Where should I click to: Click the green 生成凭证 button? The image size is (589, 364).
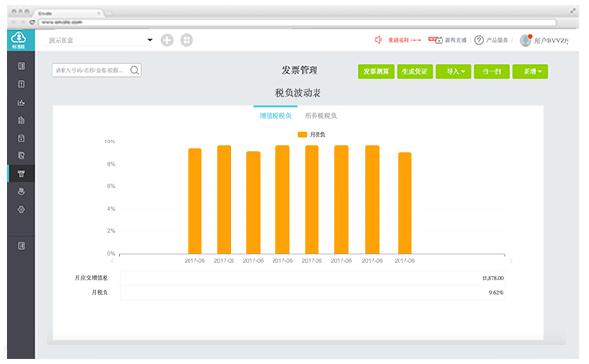tap(415, 71)
